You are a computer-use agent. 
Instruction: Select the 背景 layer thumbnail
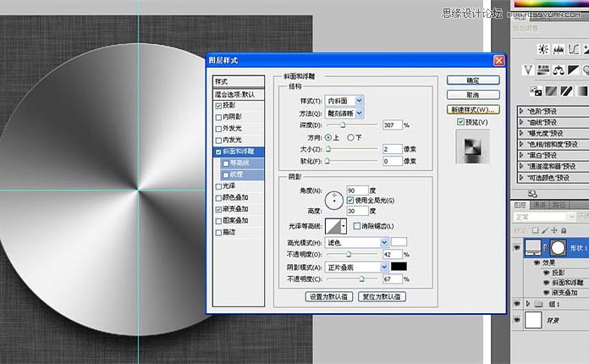(x=533, y=320)
